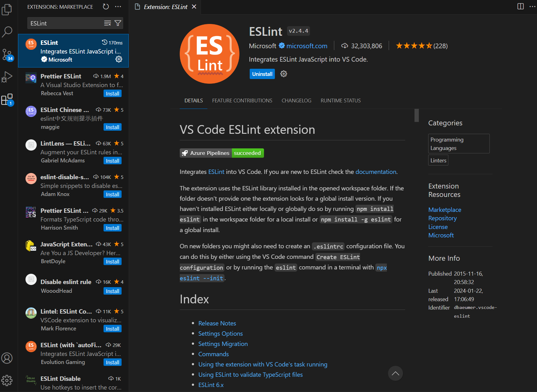The width and height of the screenshot is (537, 392).
Task: Click the Azure Pipelines succeeded badge
Action: click(x=222, y=153)
